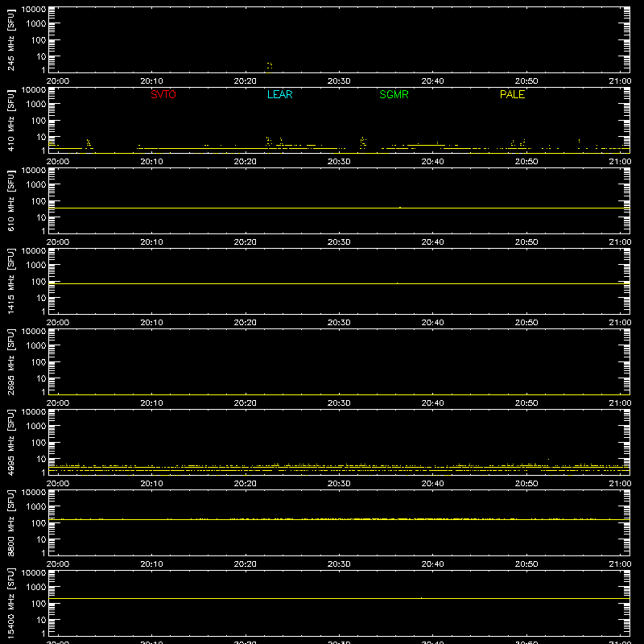Click the isolated point near 20:52 in 4995 MHz panel
Image resolution: width=644 pixels, height=644 pixels.
[x=549, y=459]
